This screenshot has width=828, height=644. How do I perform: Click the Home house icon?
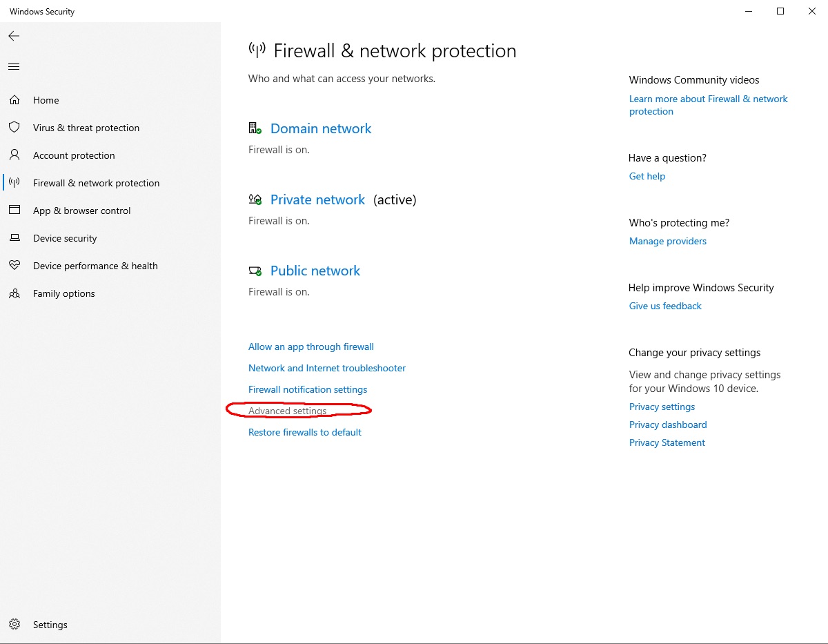click(x=14, y=100)
